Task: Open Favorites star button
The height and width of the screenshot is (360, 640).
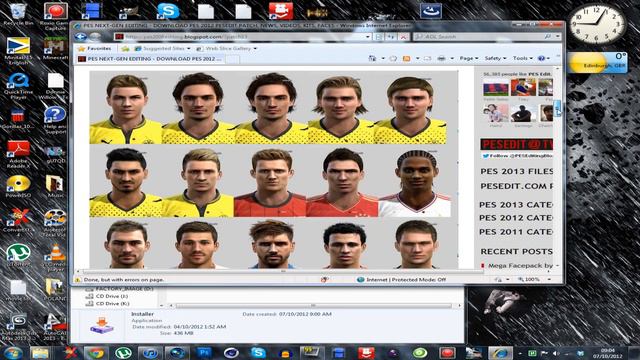Action: coord(95,49)
